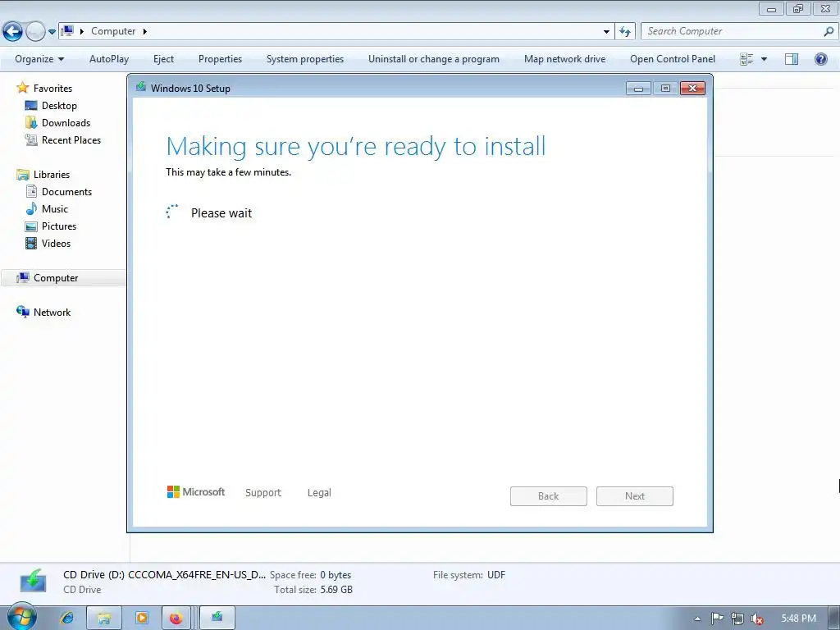Open Windows Media Player from taskbar
The width and height of the screenshot is (840, 630).
tap(142, 618)
